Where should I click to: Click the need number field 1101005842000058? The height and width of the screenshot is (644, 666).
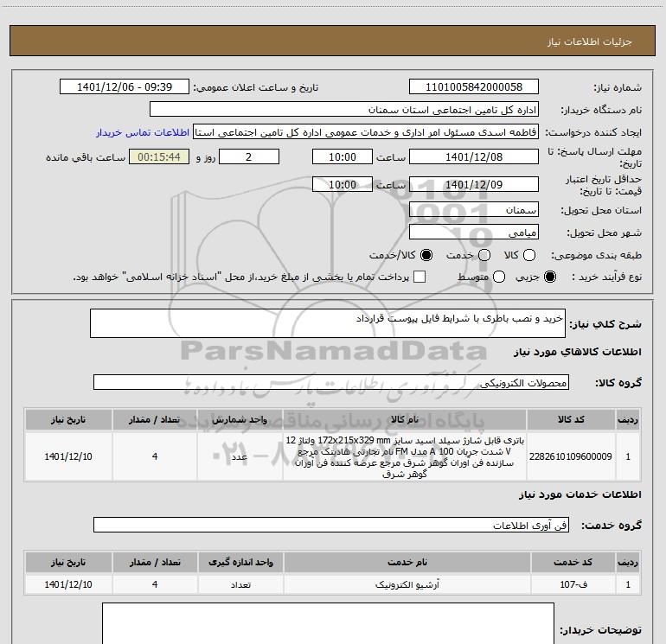tap(474, 87)
